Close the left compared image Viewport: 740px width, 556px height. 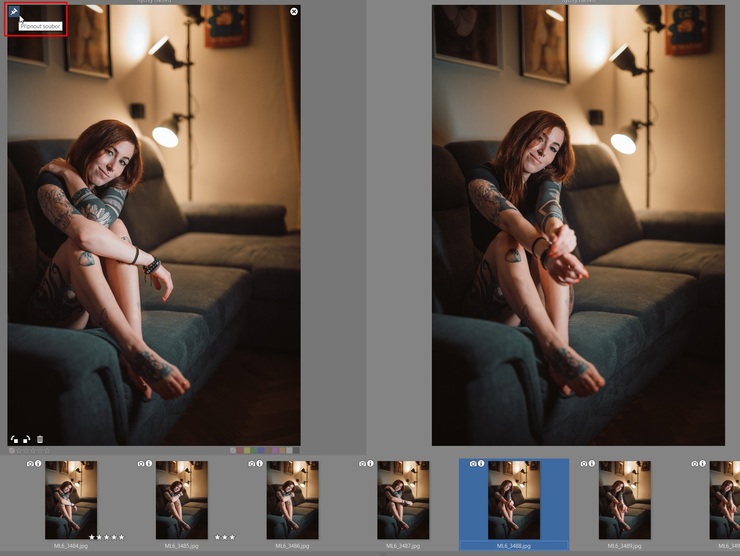tap(294, 11)
